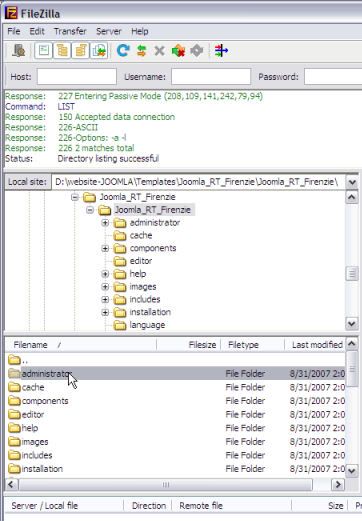Toggle remote directory tree icon
The width and height of the screenshot is (362, 521).
coord(81,51)
